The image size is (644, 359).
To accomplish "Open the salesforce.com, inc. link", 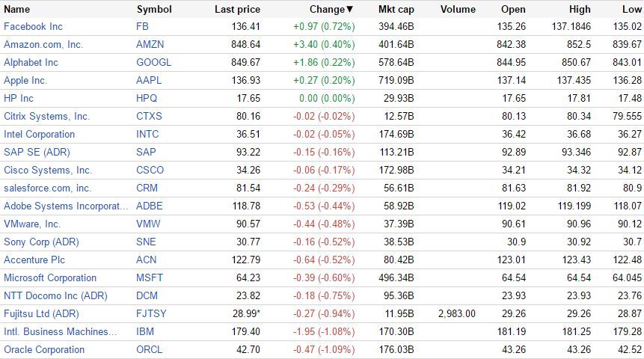I will pyautogui.click(x=47, y=188).
